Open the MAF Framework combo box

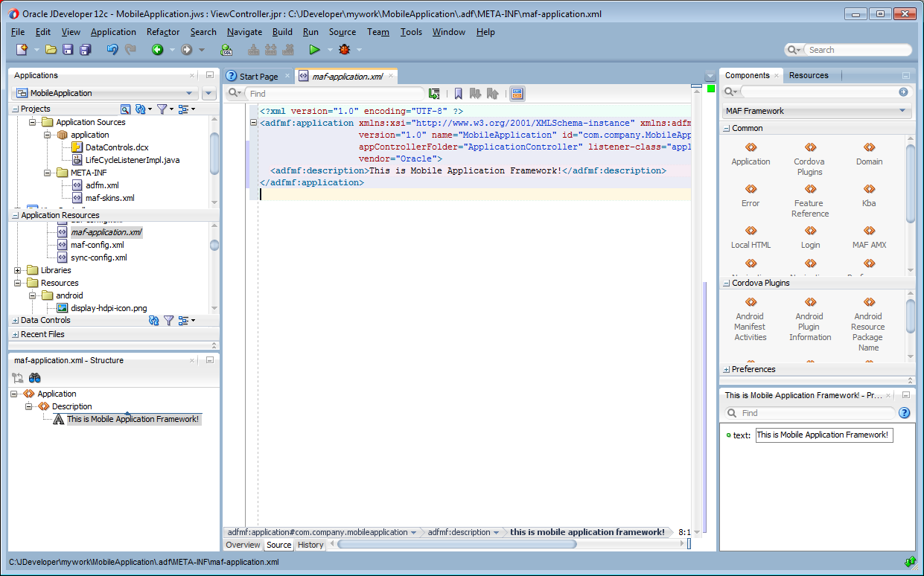817,111
